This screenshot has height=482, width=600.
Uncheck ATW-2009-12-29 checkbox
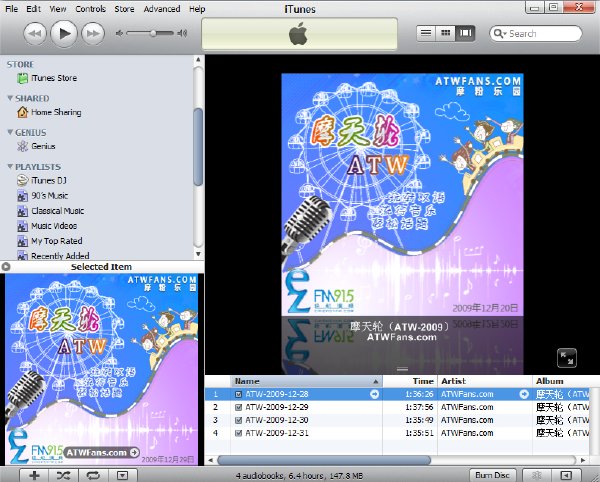point(238,407)
